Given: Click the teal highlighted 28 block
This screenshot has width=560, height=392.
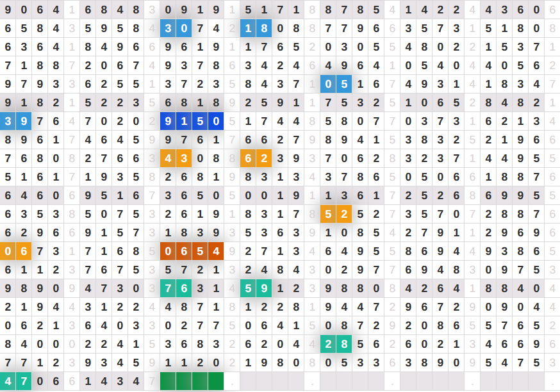Looking at the screenshot, I should 336,344.
